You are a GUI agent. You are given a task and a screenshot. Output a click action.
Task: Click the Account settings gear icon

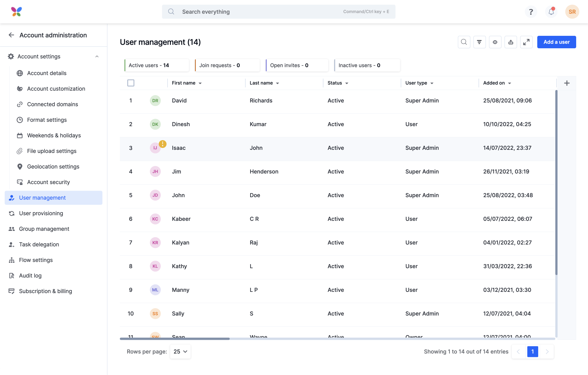[11, 56]
